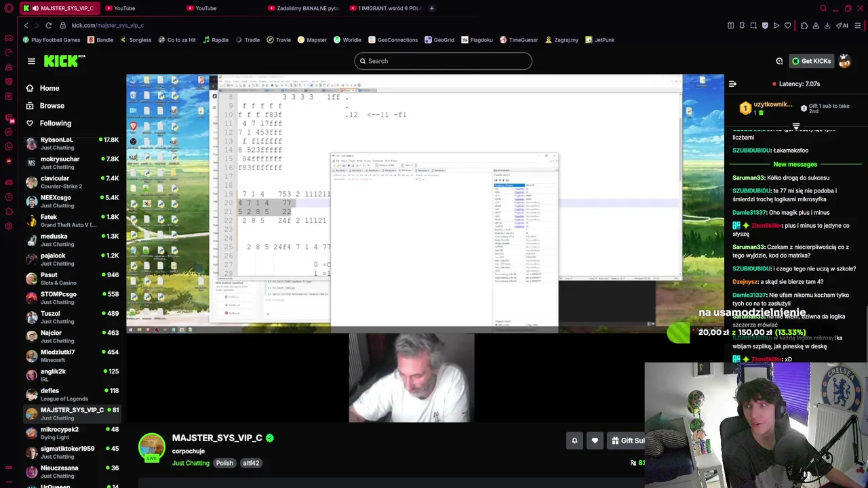Image resolution: width=868 pixels, height=488 pixels.
Task: Open Worldle bookmark
Action: [x=347, y=40]
